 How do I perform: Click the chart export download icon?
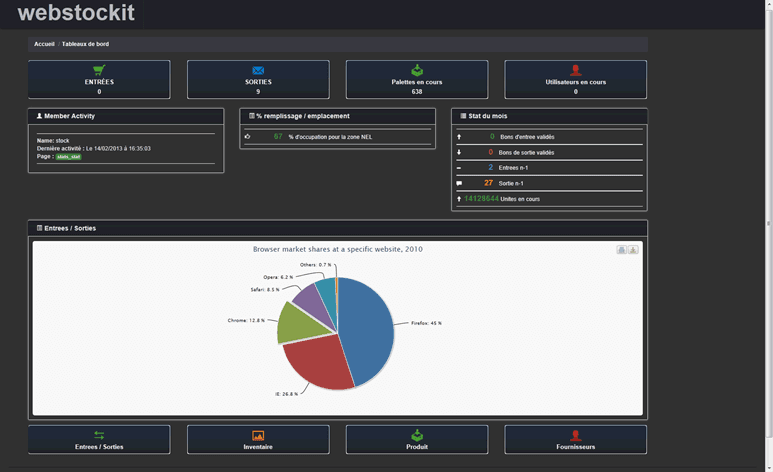(x=633, y=250)
